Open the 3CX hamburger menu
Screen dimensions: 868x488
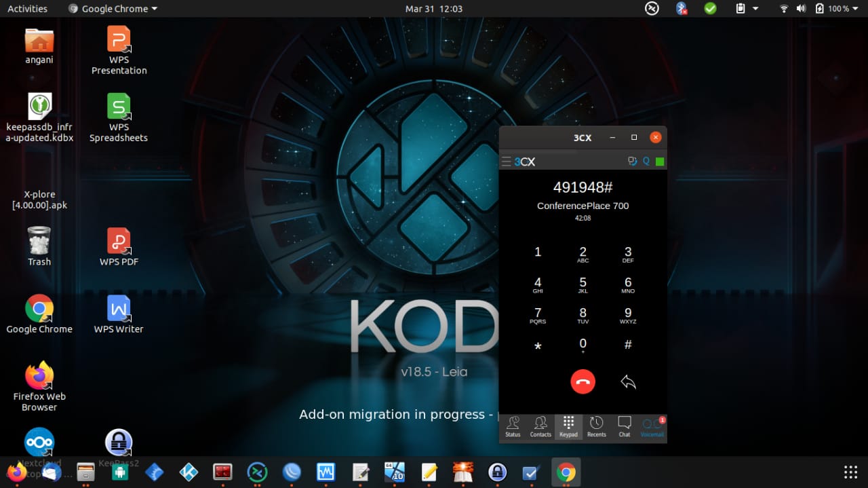click(506, 162)
